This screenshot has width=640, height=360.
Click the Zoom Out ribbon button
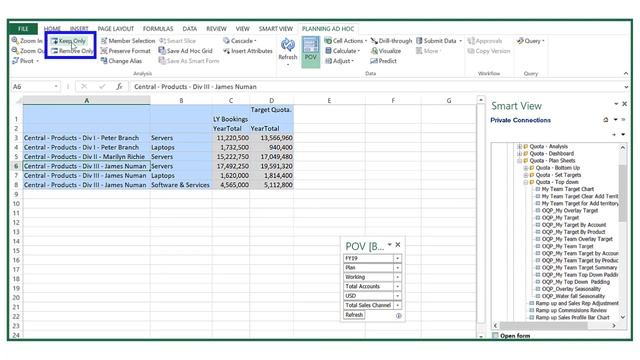point(27,51)
